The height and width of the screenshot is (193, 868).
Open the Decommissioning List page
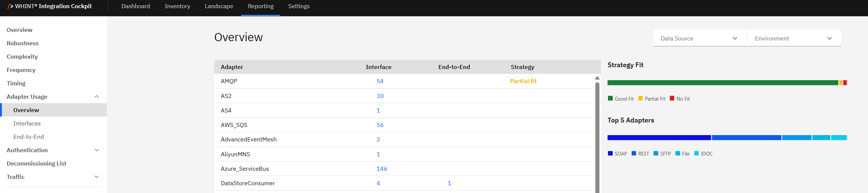tap(36, 163)
